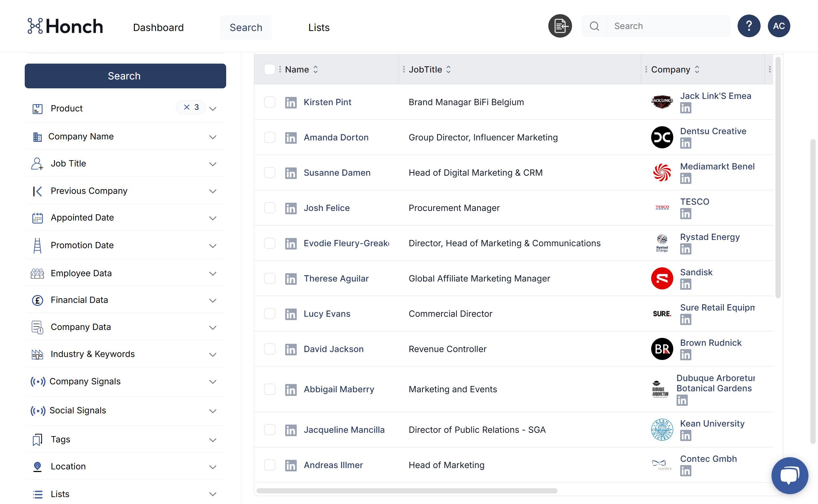Click the export document icon in header
This screenshot has width=818, height=504.
[x=560, y=26]
